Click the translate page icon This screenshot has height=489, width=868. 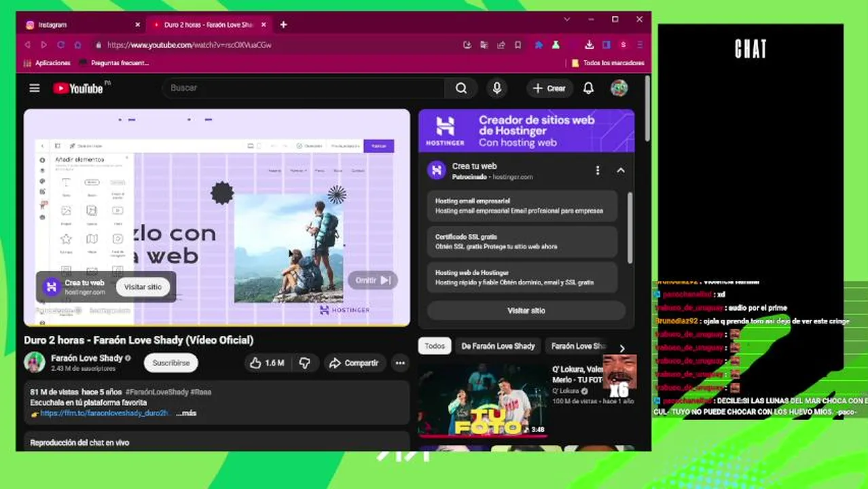484,45
